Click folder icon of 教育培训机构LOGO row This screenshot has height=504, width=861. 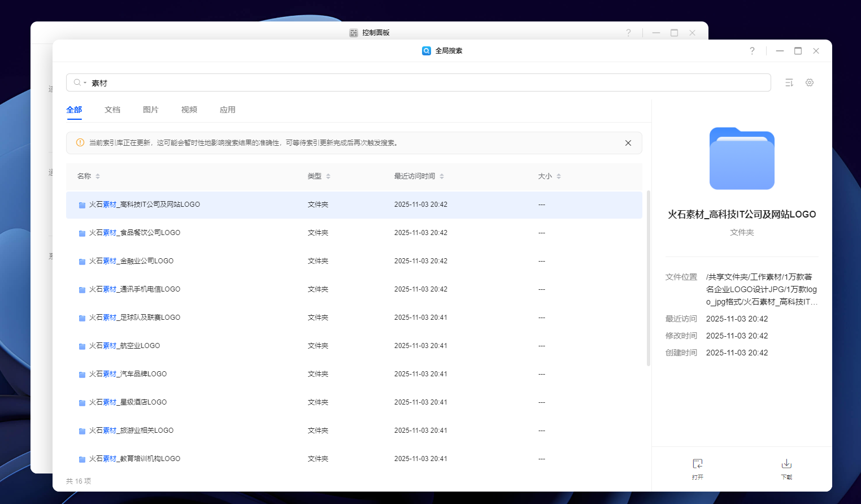(x=82, y=459)
